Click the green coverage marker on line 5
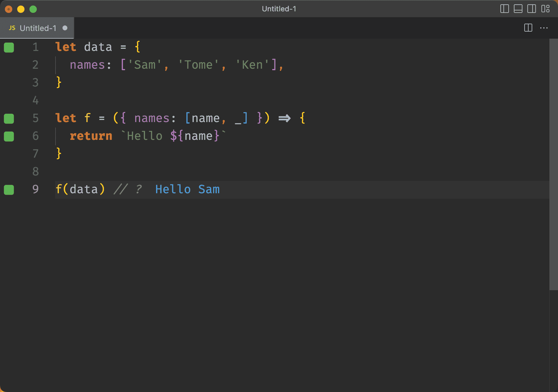Image resolution: width=558 pixels, height=392 pixels. [x=9, y=118]
